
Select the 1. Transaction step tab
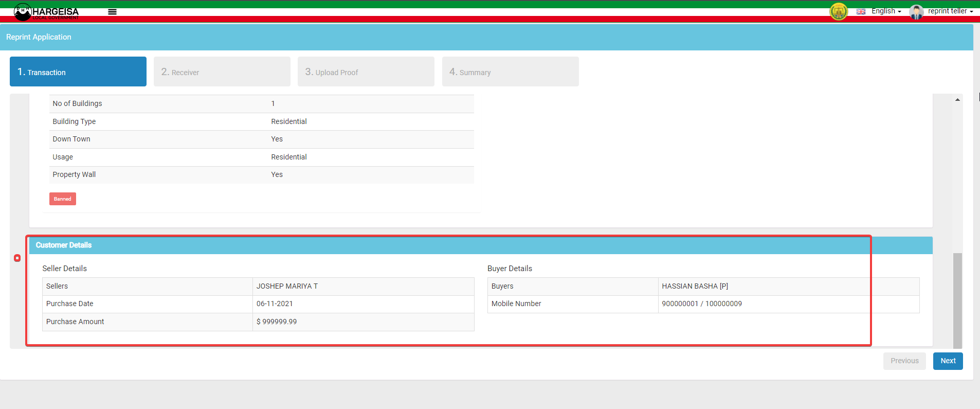coord(78,72)
